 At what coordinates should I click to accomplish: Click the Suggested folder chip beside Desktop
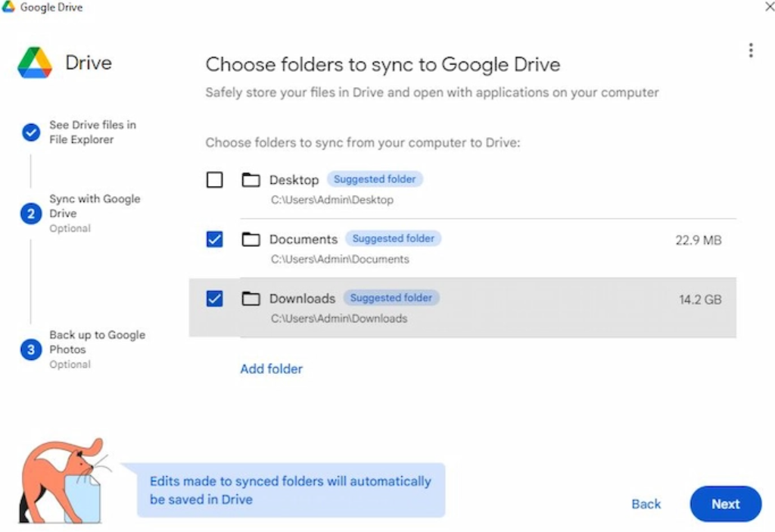tap(375, 179)
